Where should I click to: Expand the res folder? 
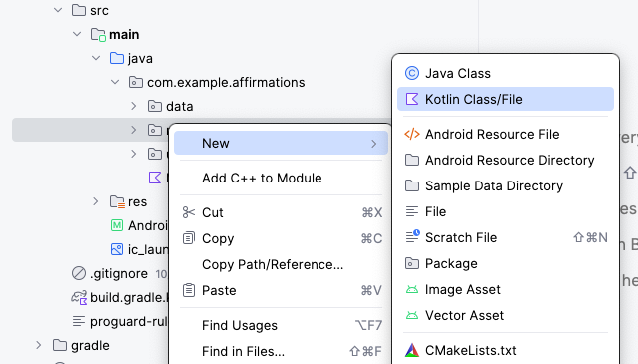[x=95, y=201]
